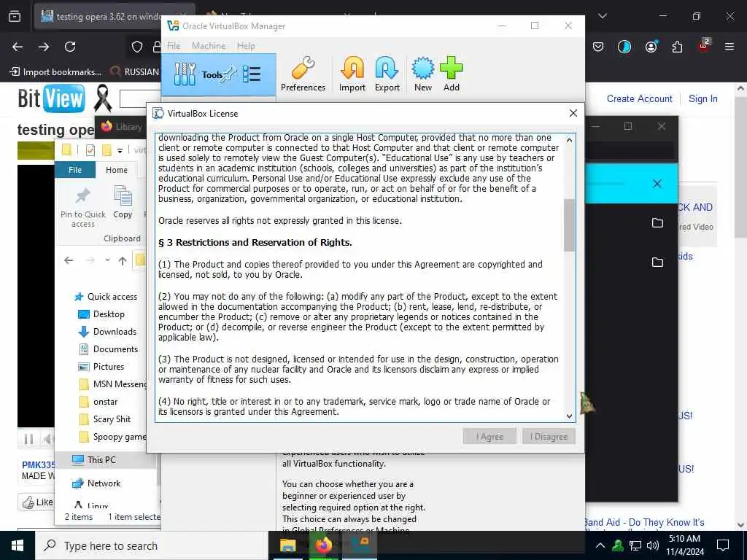The height and width of the screenshot is (560, 747).
Task: Open the Help menu in VirtualBox Manager
Action: coord(246,46)
